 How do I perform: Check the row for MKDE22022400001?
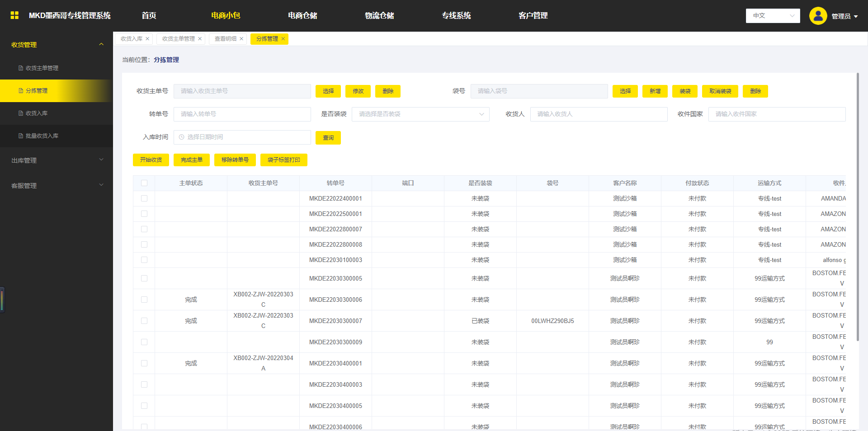[x=144, y=198]
